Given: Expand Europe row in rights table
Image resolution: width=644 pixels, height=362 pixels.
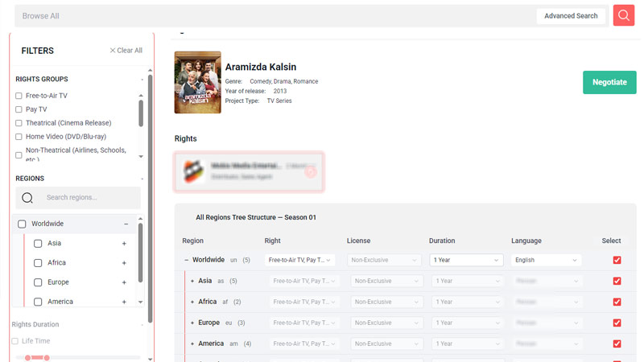Looking at the screenshot, I should coord(192,323).
